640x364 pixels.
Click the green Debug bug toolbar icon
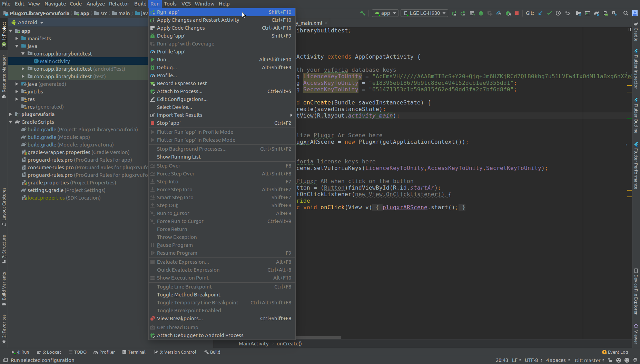click(x=481, y=13)
